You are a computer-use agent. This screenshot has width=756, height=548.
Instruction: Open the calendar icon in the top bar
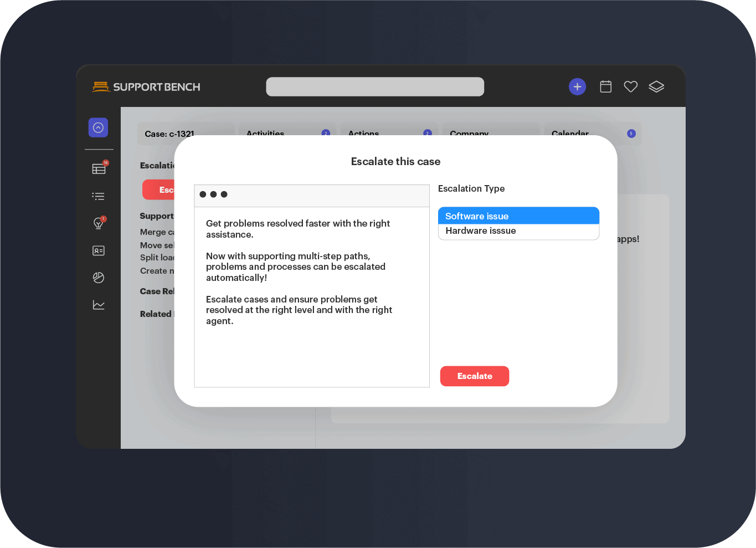click(605, 86)
